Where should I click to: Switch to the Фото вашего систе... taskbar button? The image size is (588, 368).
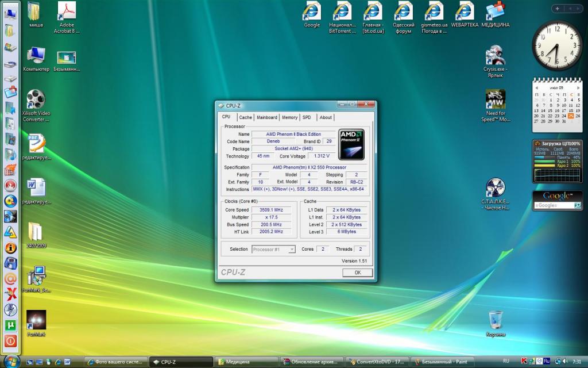pyautogui.click(x=116, y=362)
